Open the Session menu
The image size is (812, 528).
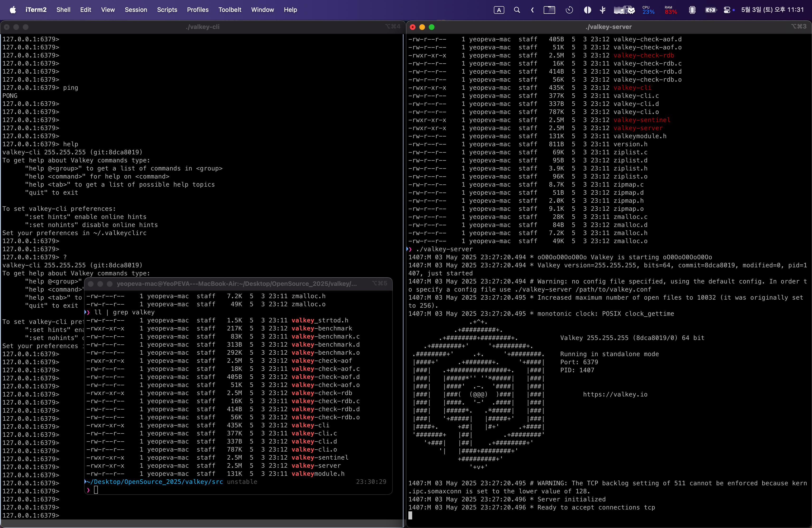(136, 10)
